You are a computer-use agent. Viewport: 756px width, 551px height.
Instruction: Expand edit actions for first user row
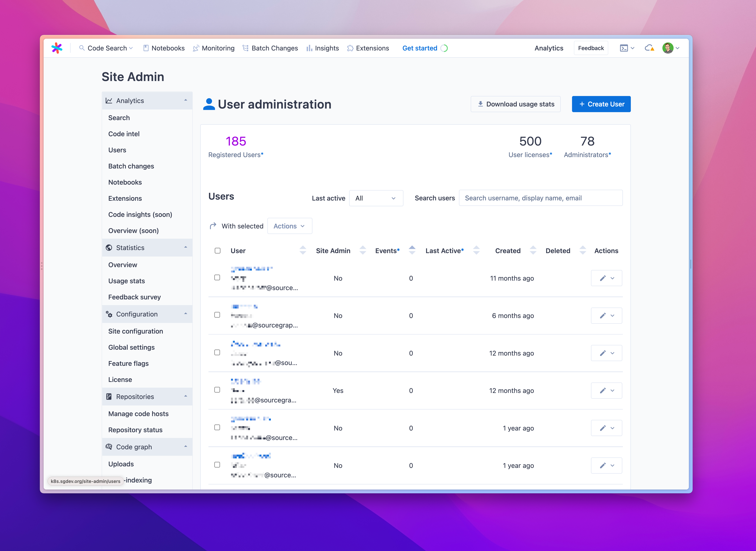click(613, 278)
